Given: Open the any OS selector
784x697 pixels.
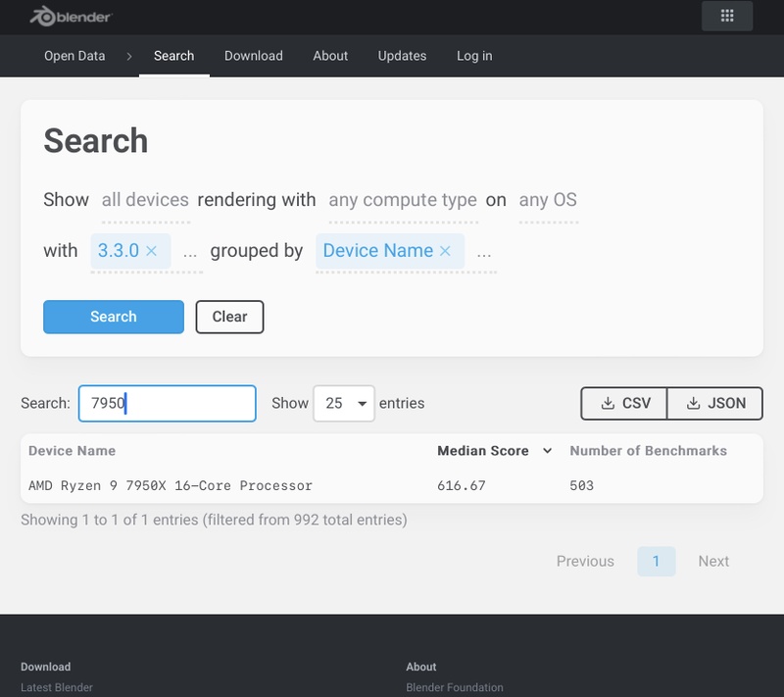Looking at the screenshot, I should [548, 200].
